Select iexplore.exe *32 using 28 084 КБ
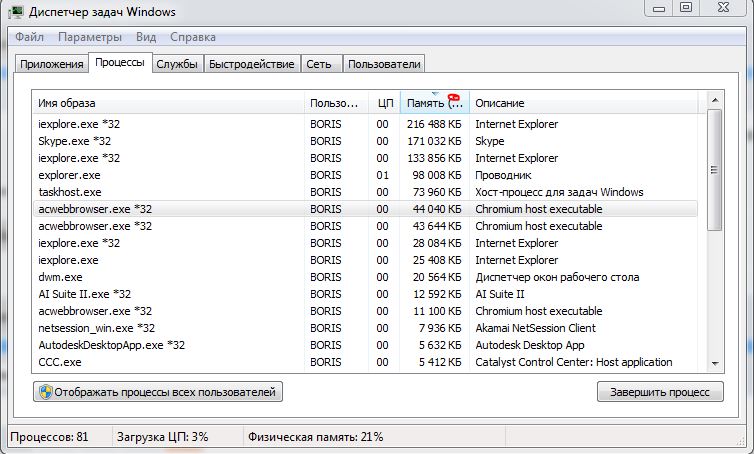754x454 pixels. click(365, 243)
